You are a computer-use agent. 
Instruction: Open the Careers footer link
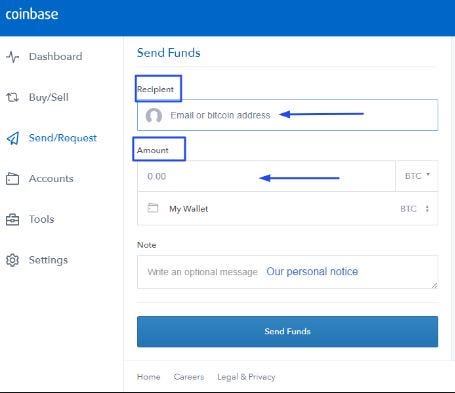(x=189, y=377)
